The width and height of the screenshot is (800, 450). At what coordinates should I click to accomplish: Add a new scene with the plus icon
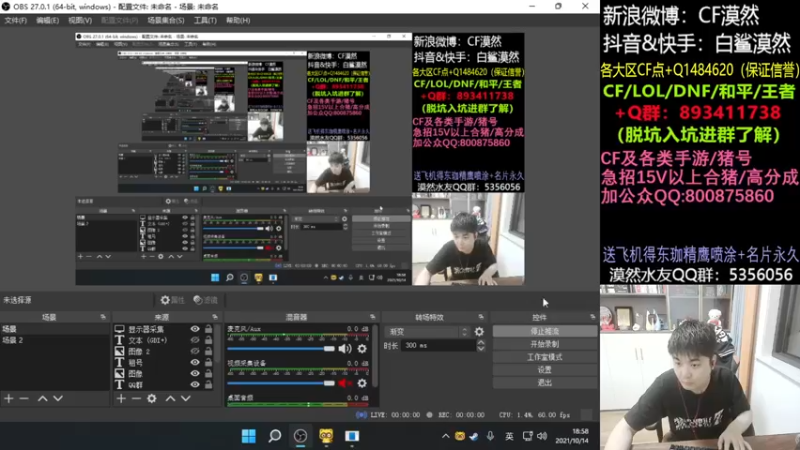tap(9, 398)
